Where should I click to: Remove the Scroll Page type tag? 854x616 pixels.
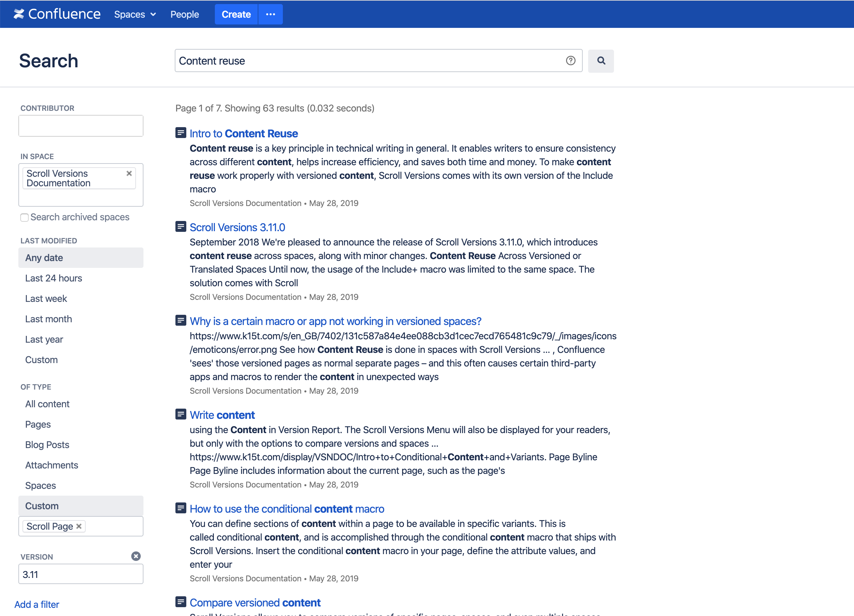[x=79, y=526]
